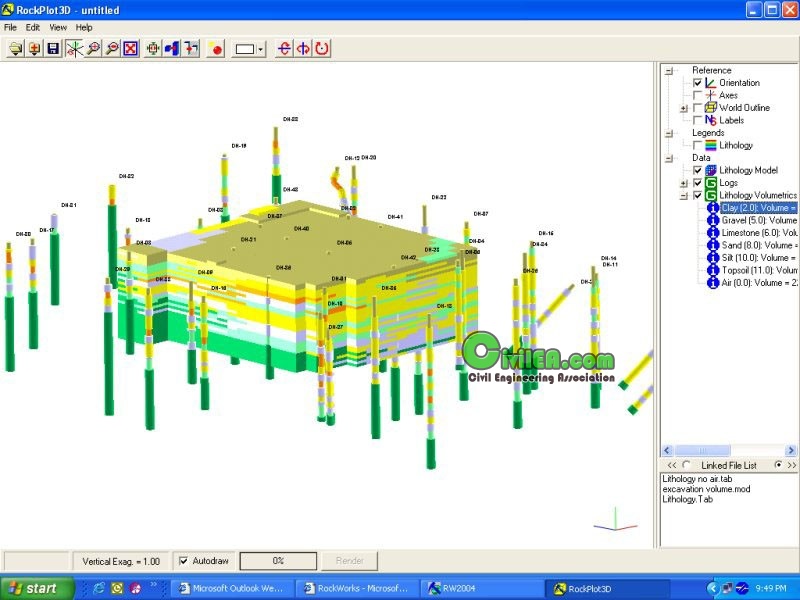This screenshot has width=800, height=600.
Task: Click the RockPlot3D taskbar button
Action: 607,588
